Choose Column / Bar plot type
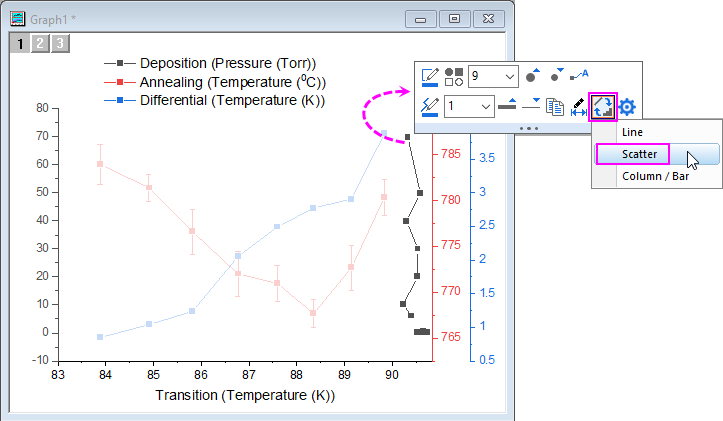Screen dimensions: 723x421 [x=654, y=176]
